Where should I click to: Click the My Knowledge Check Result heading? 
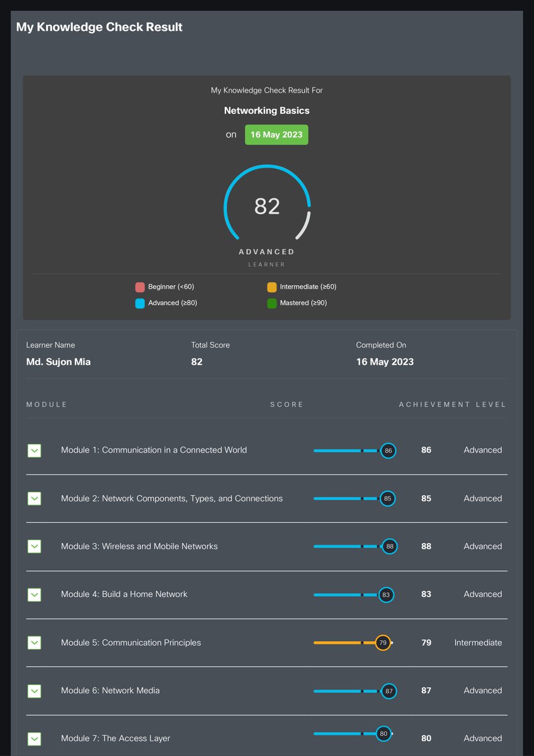(99, 27)
